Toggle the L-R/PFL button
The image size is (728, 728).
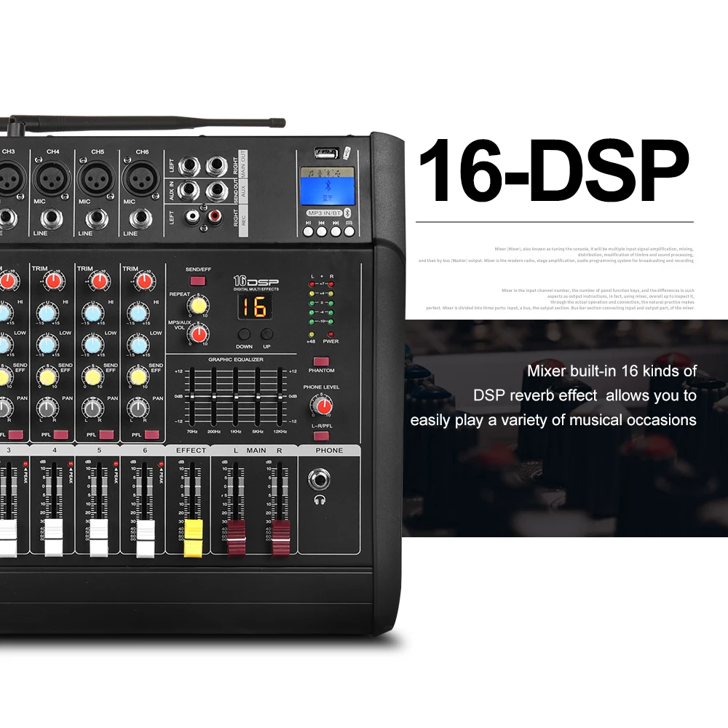click(321, 436)
